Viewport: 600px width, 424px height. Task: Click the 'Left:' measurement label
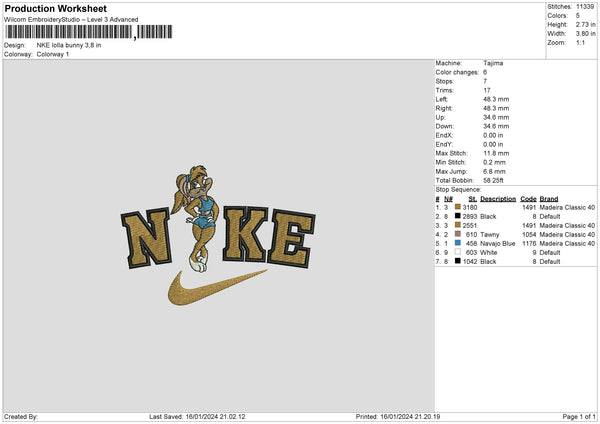[x=442, y=99]
